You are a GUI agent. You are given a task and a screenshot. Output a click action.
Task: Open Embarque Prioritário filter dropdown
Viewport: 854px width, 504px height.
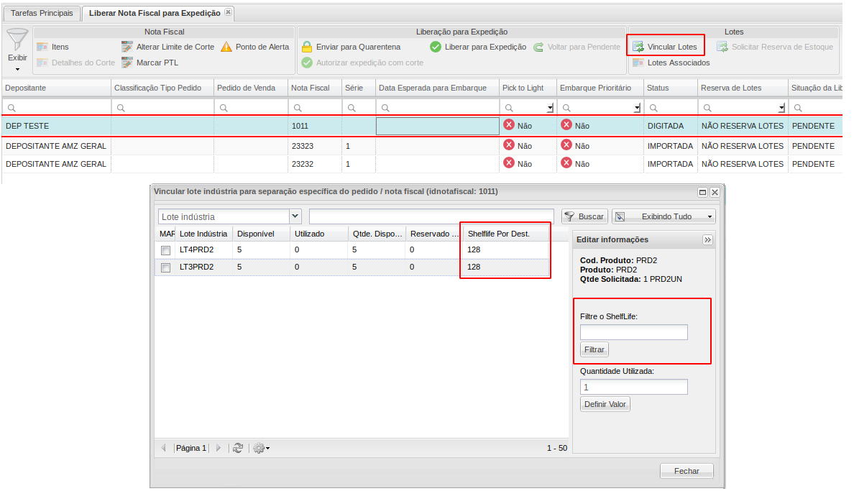coord(637,109)
